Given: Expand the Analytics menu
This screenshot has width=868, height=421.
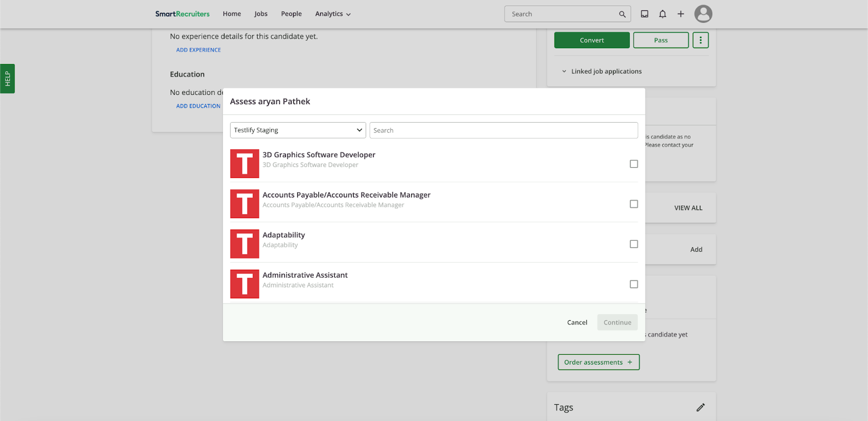Looking at the screenshot, I should pyautogui.click(x=333, y=14).
